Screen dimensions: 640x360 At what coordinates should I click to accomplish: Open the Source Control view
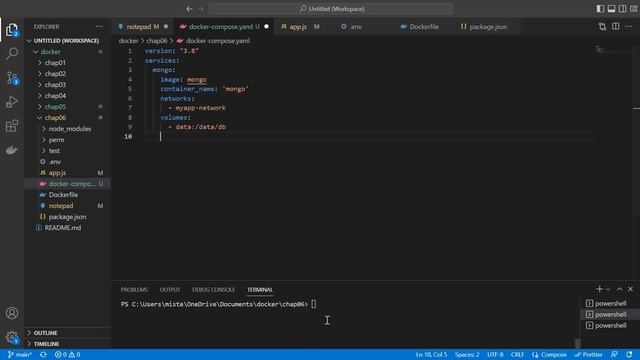click(x=12, y=78)
